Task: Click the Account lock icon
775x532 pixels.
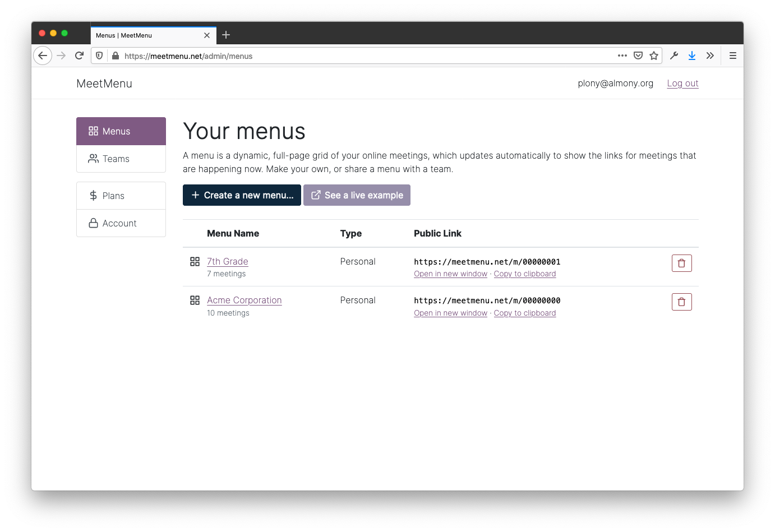Action: (x=93, y=223)
